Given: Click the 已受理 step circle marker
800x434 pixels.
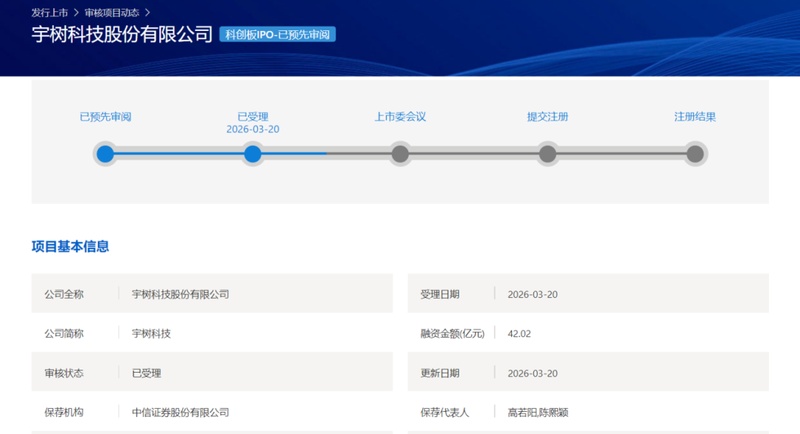Looking at the screenshot, I should coord(253,154).
